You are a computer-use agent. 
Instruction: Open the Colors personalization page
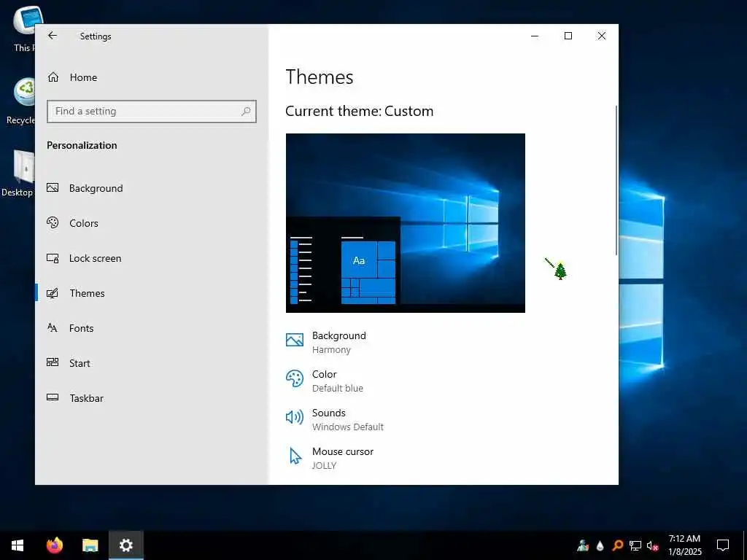click(x=152, y=223)
